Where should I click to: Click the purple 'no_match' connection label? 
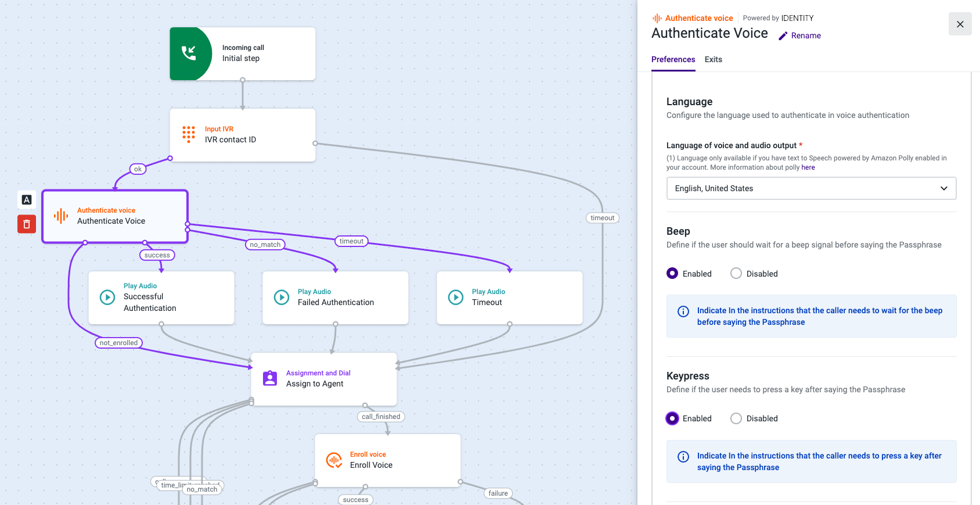(265, 245)
